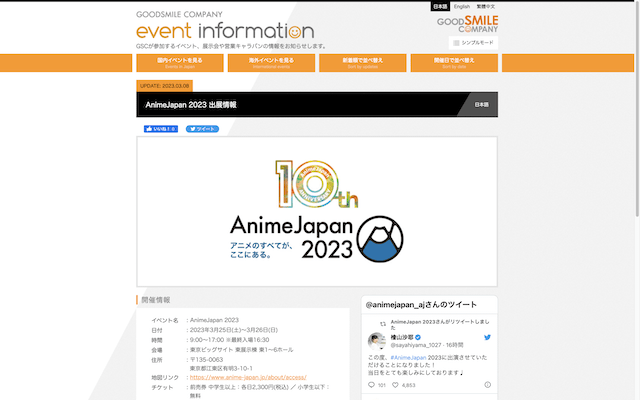This screenshot has height=400, width=640.
Task: Click the UPDATE: 2023.03.08 label
Action: 164,86
